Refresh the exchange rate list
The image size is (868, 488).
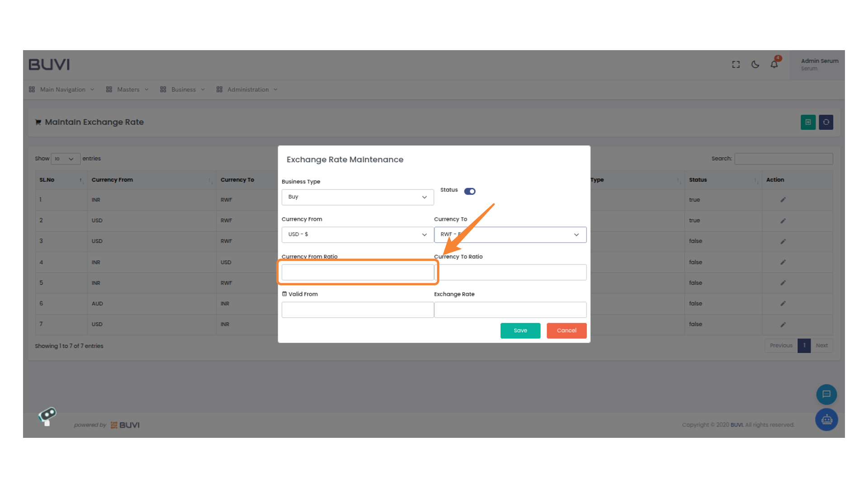click(826, 122)
